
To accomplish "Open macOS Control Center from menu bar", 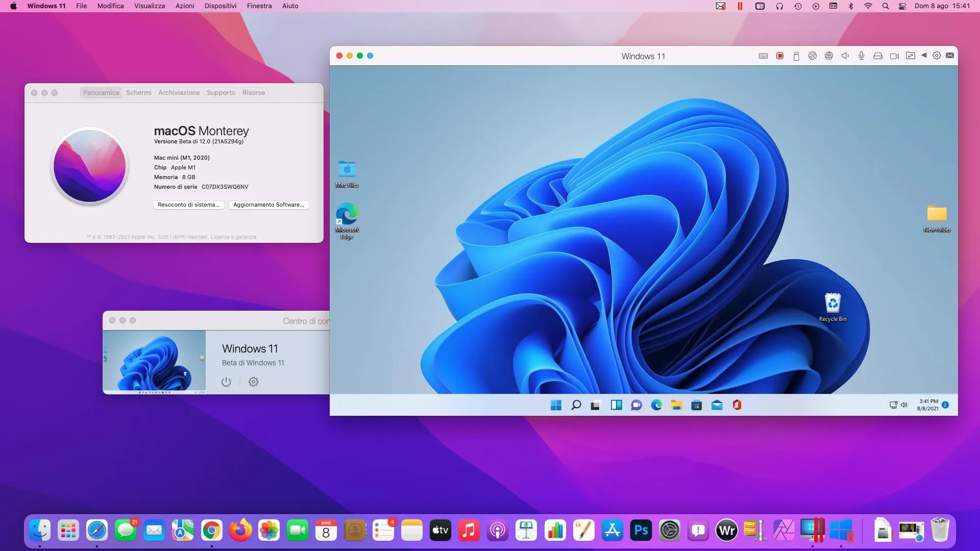I will tap(902, 6).
